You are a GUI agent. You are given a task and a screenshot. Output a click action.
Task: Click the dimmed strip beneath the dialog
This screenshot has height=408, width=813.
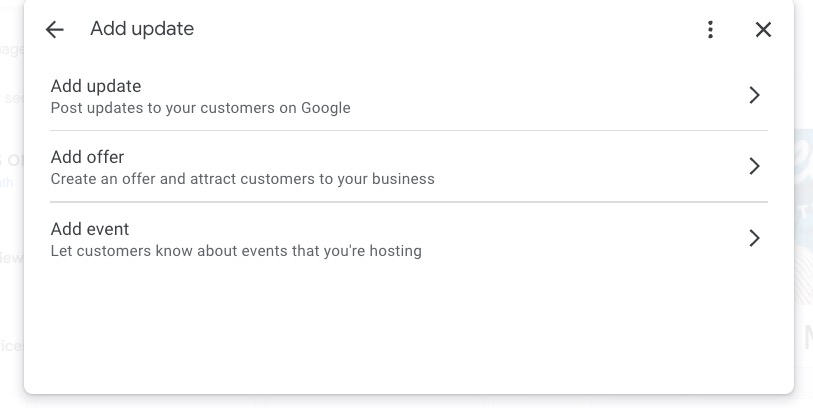400,402
